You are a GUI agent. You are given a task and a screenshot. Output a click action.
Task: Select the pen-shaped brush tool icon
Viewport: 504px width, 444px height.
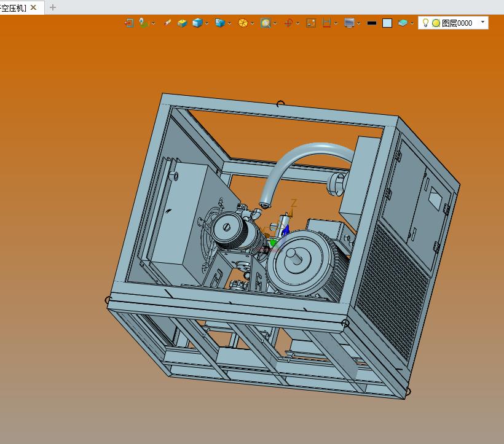[x=168, y=23]
